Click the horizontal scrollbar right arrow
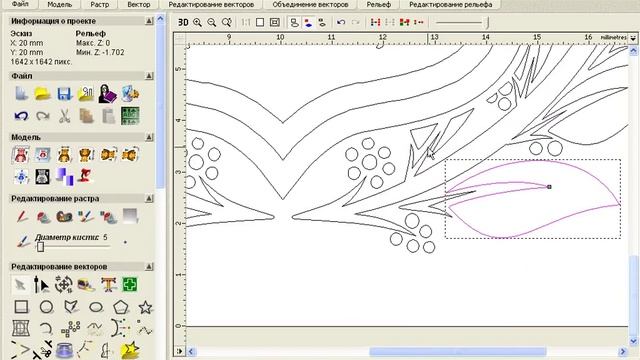The width and height of the screenshot is (640, 360). tap(623, 351)
